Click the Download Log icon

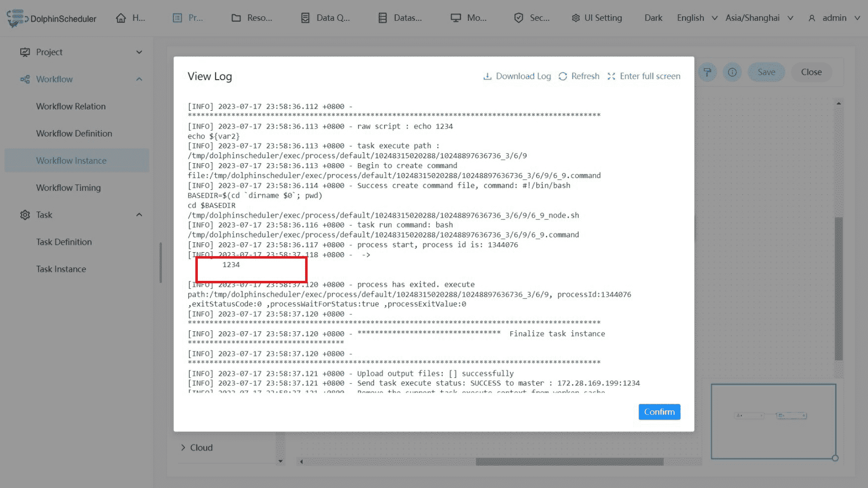(487, 76)
